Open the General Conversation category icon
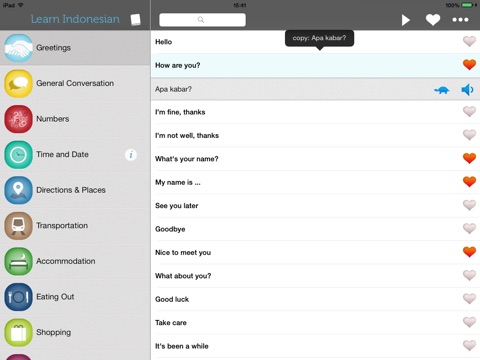Screen dimensions: 480x360 click(x=18, y=83)
